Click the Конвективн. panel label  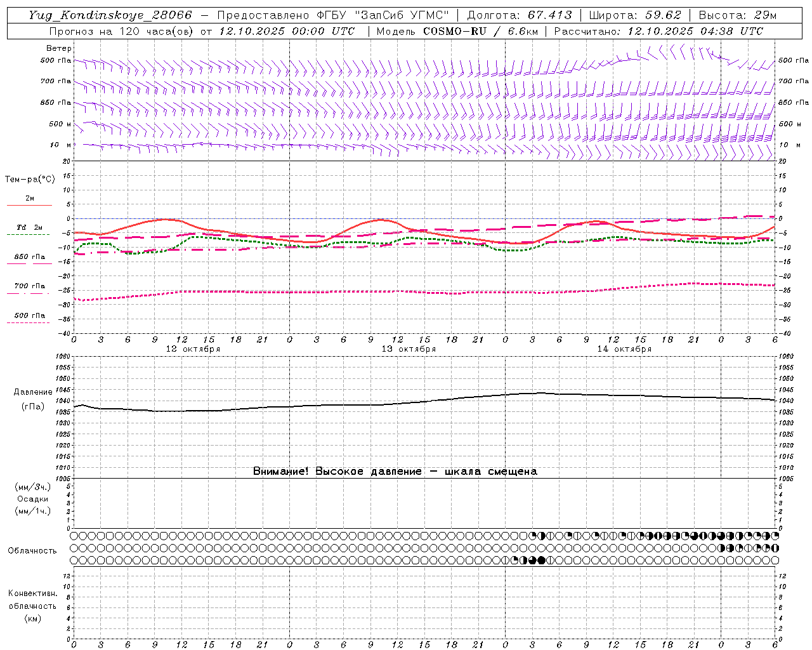pos(32,594)
